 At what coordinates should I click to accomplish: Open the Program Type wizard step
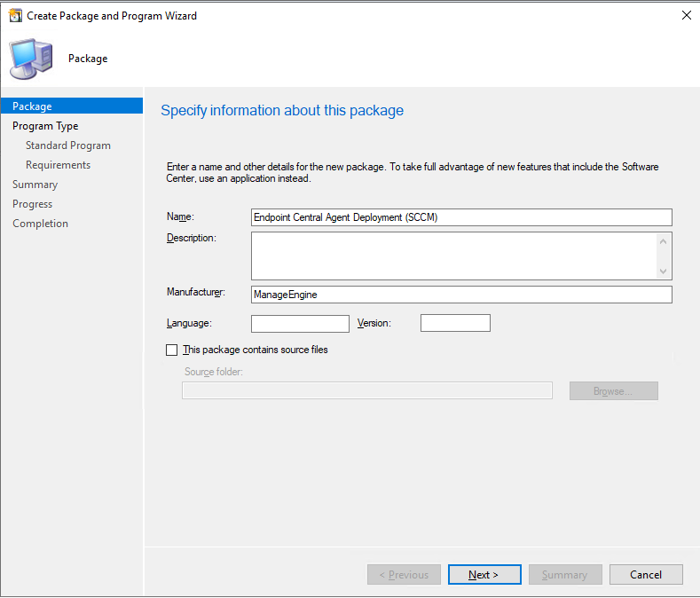(45, 126)
